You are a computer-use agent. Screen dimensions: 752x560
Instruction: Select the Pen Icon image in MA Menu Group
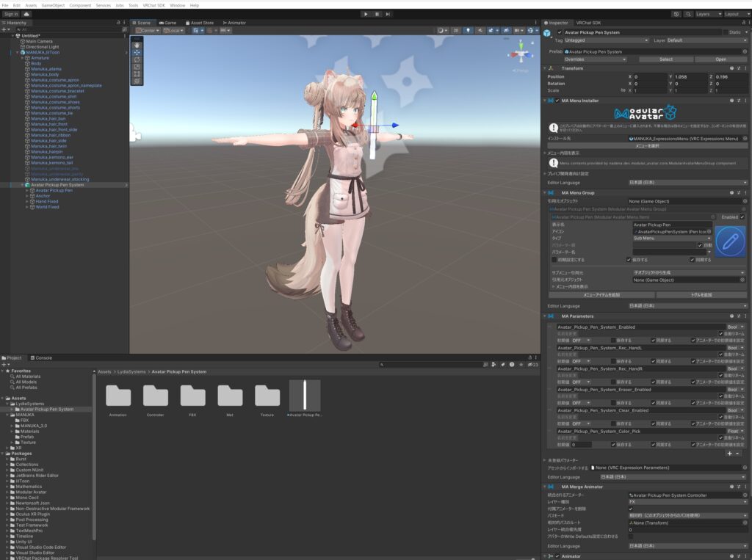[730, 241]
